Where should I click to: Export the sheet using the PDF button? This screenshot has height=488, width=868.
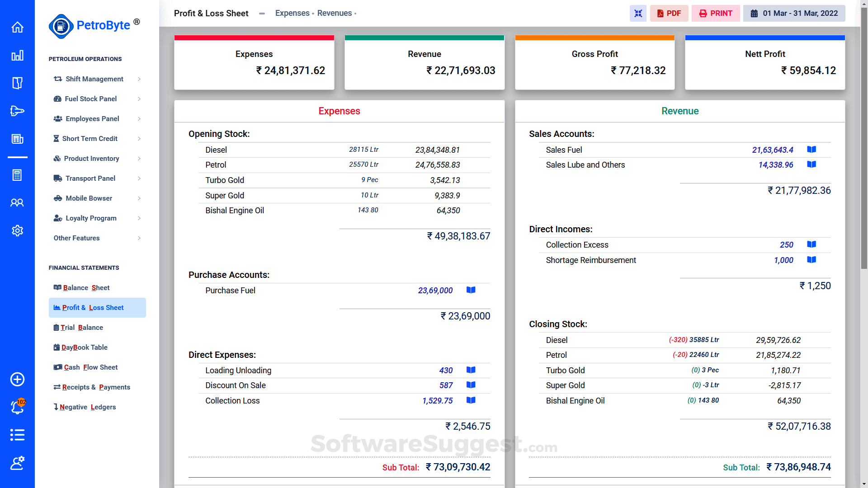(x=669, y=13)
